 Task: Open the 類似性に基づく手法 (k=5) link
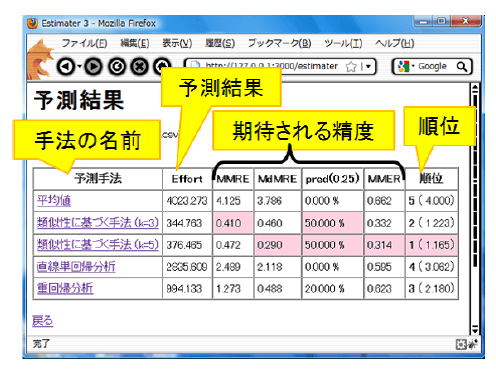coord(98,245)
